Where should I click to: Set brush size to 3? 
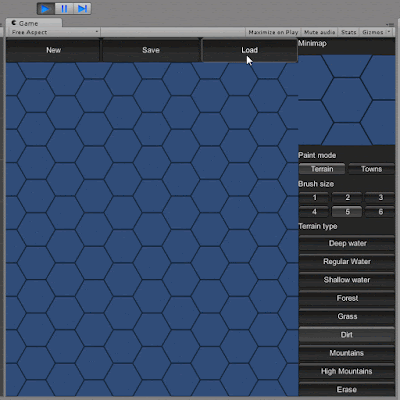click(x=380, y=197)
